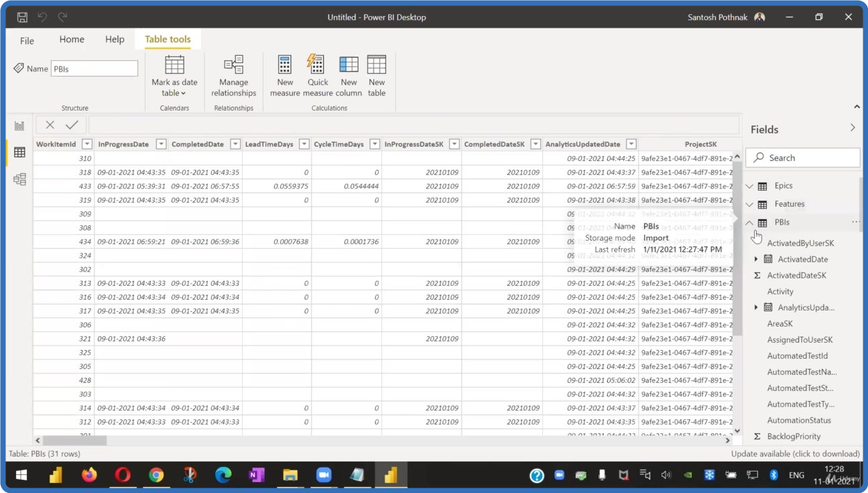The height and width of the screenshot is (493, 868).
Task: Create a New measure
Action: 285,76
